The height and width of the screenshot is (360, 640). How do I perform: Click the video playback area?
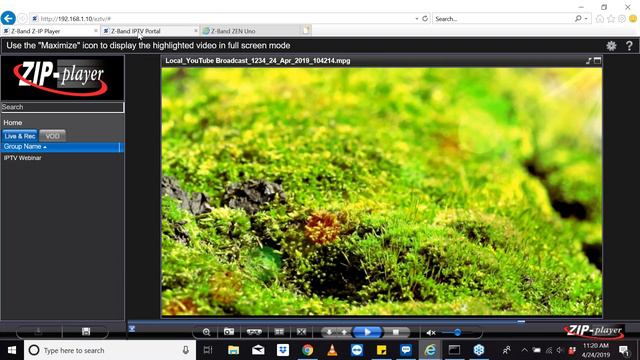(382, 192)
